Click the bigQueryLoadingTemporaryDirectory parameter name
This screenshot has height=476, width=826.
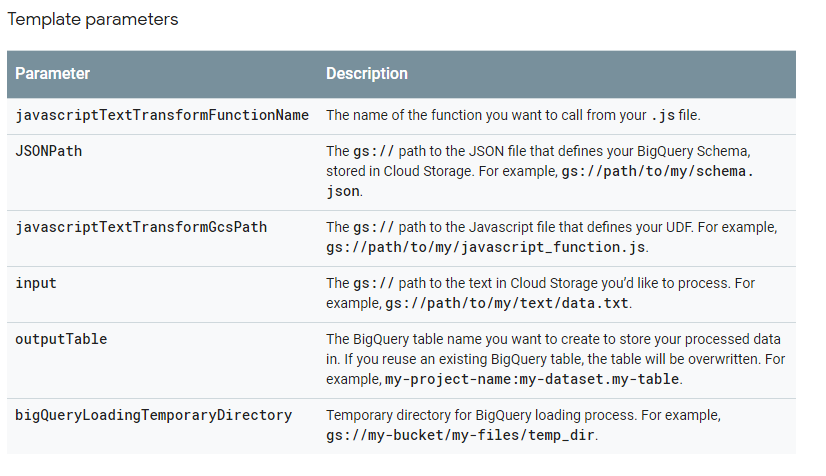(x=153, y=415)
